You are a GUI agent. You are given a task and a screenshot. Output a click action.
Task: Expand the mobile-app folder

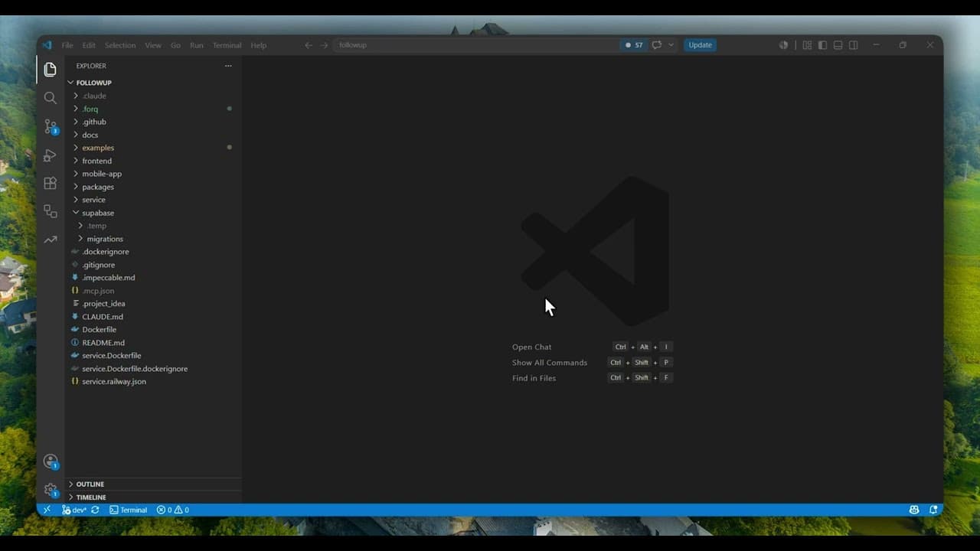click(76, 174)
